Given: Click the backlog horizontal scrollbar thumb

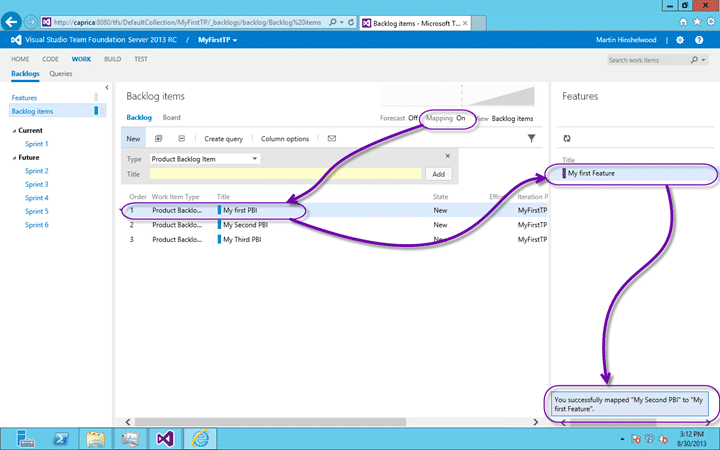Looking at the screenshot, I should tap(270, 422).
